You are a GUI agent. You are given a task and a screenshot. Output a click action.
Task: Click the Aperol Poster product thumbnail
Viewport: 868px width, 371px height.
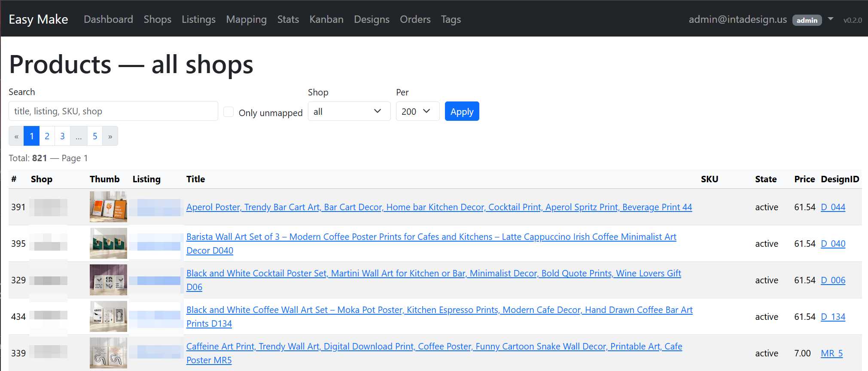(108, 207)
